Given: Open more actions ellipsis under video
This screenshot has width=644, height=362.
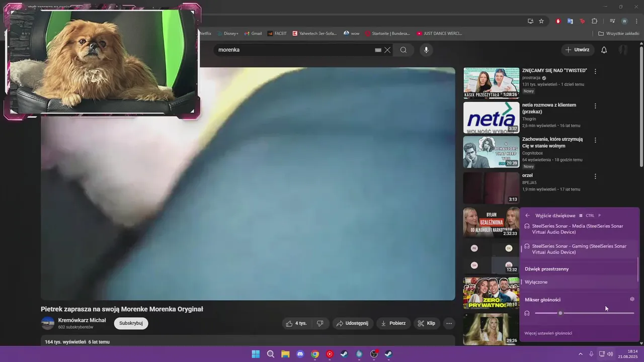Looking at the screenshot, I should point(449,323).
